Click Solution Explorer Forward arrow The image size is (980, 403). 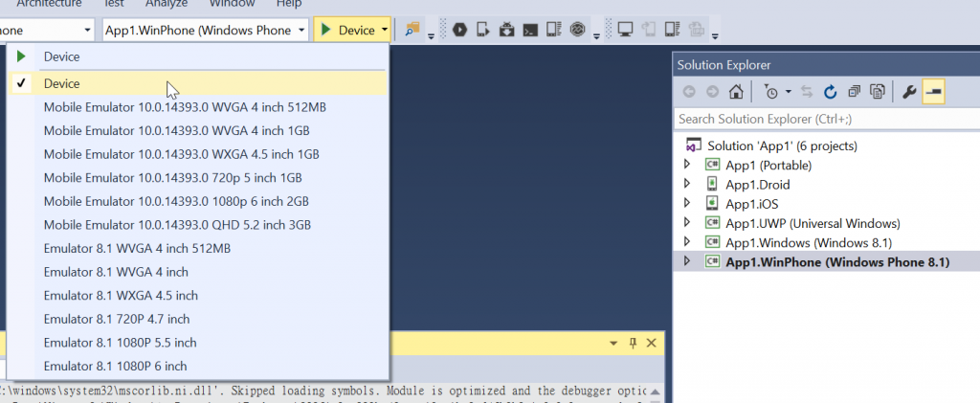coord(712,92)
